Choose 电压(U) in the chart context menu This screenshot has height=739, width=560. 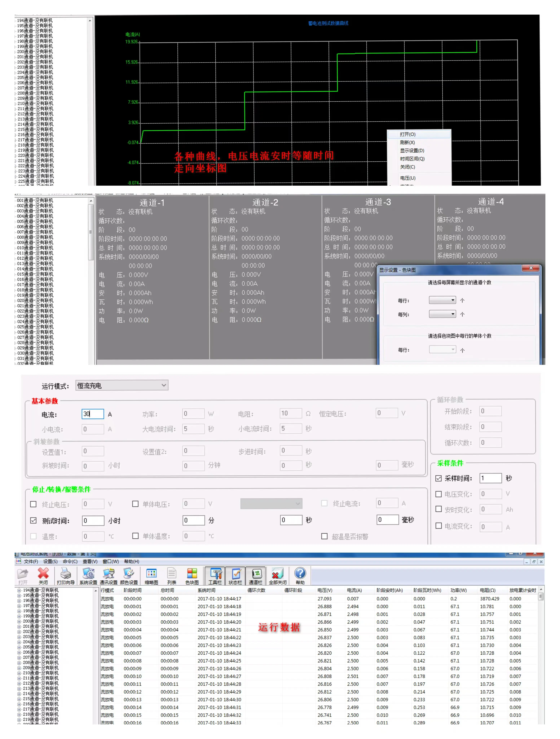[419, 178]
